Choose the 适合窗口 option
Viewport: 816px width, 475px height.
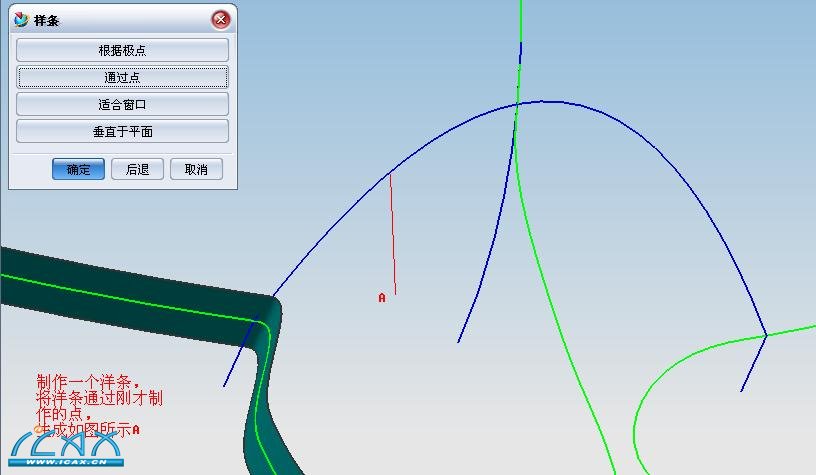122,105
